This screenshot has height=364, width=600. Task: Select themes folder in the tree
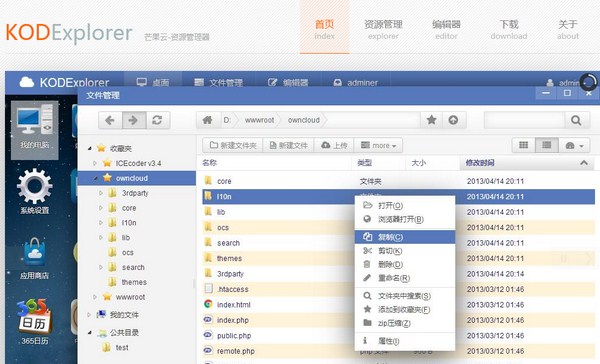[x=134, y=282]
